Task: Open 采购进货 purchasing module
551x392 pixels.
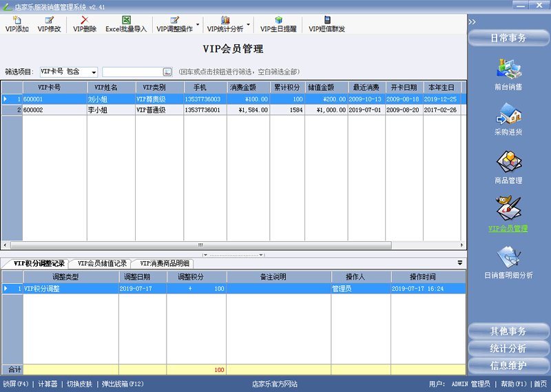Action: pyautogui.click(x=508, y=118)
